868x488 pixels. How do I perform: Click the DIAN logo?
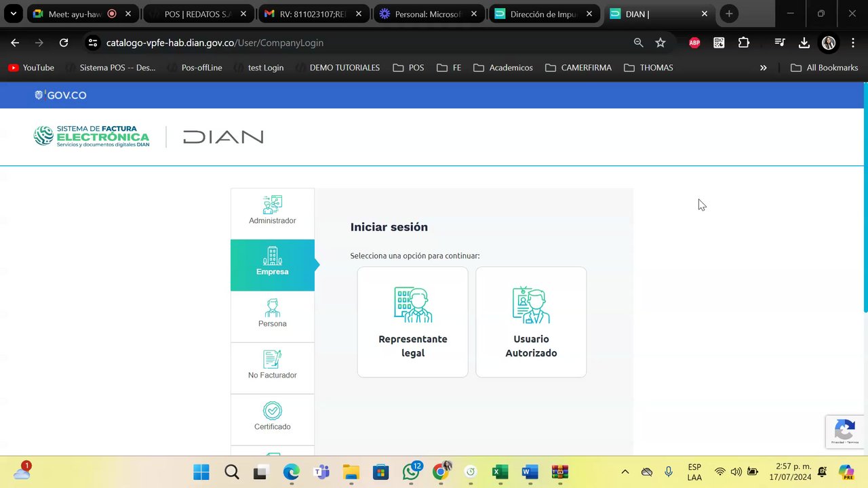click(x=223, y=137)
